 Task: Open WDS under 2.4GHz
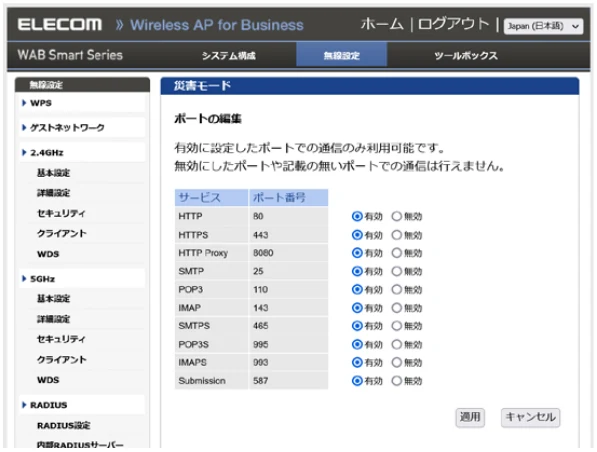click(x=48, y=254)
